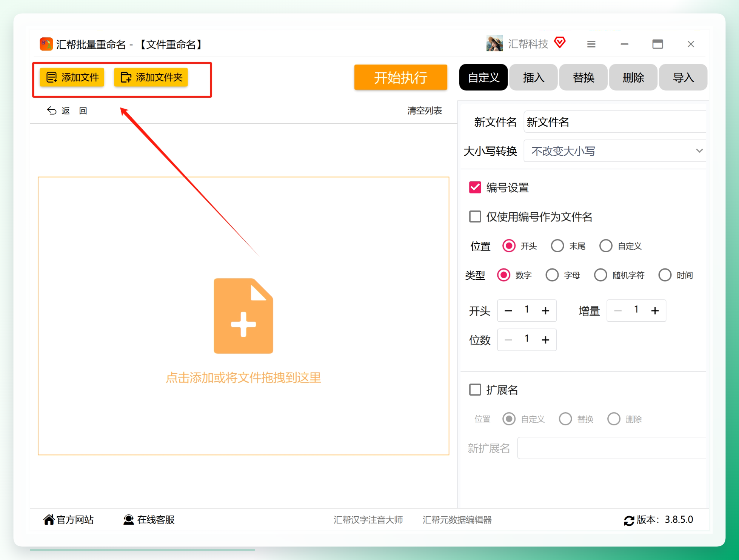Click the 新文件名 input field

pos(615,122)
